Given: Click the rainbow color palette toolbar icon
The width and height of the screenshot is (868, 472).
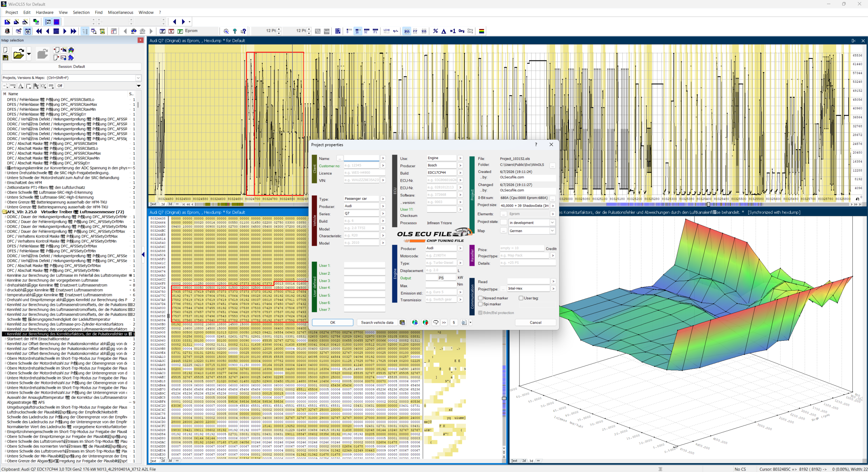Looking at the screenshot, I should pos(481,31).
